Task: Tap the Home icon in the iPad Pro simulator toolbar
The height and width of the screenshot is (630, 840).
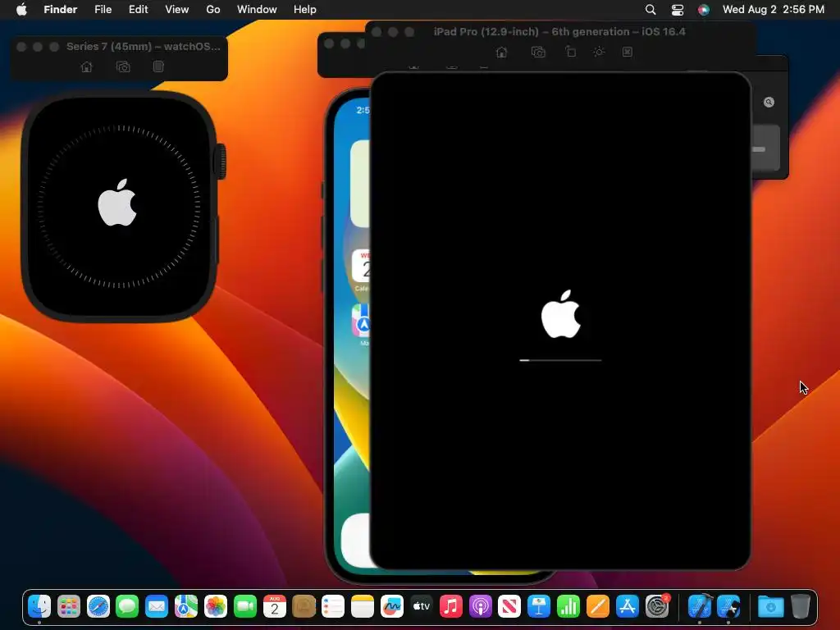Action: tap(501, 52)
